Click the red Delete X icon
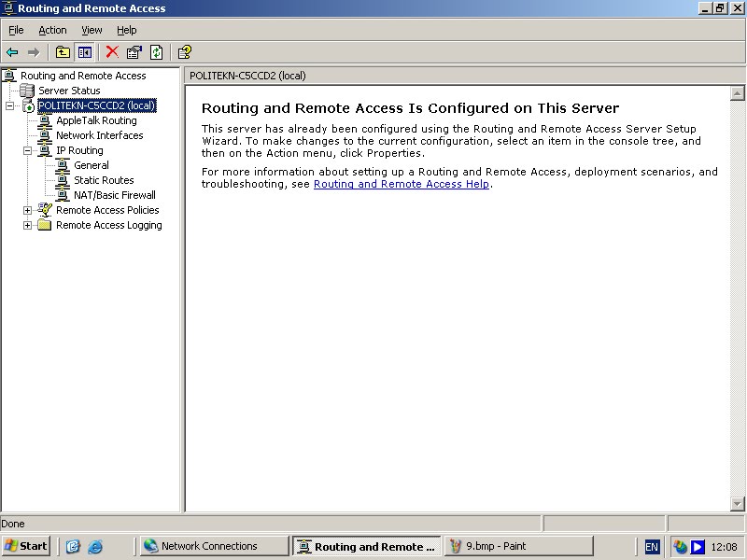This screenshot has height=560, width=747. [x=112, y=52]
